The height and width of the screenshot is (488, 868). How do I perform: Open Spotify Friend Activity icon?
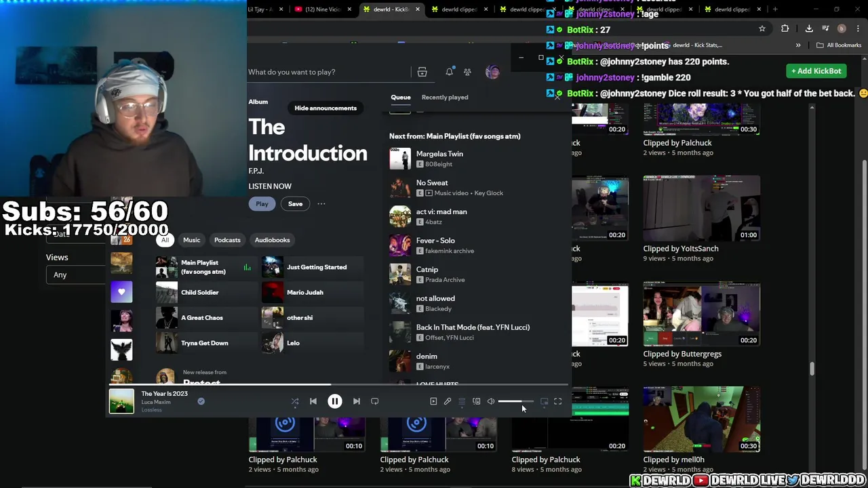pyautogui.click(x=467, y=72)
